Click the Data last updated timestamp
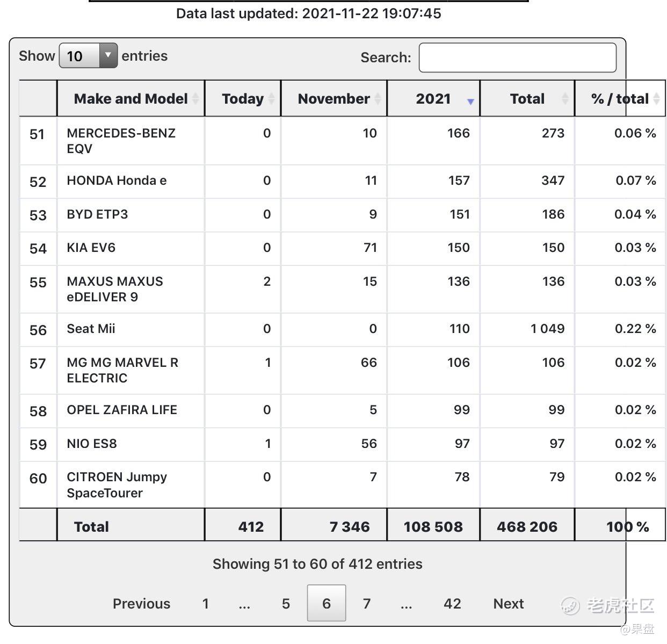This screenshot has width=667, height=644. click(309, 13)
